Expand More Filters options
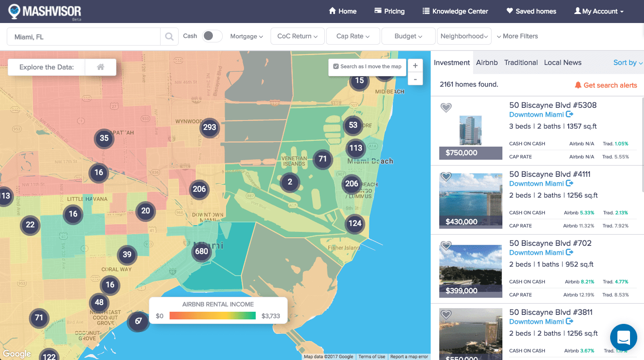The image size is (644, 360). point(517,36)
